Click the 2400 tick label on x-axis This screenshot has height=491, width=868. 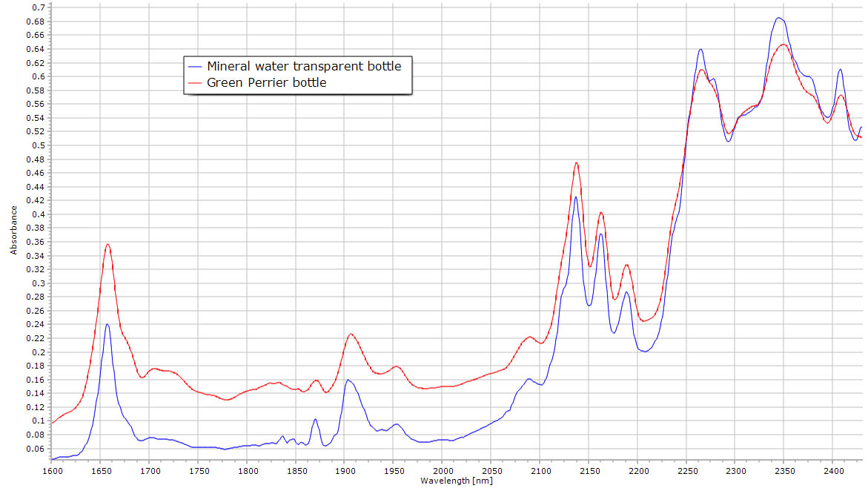coord(833,470)
